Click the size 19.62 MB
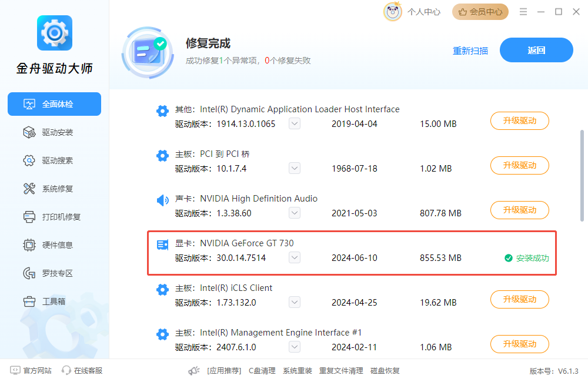The image size is (588, 382). (438, 303)
